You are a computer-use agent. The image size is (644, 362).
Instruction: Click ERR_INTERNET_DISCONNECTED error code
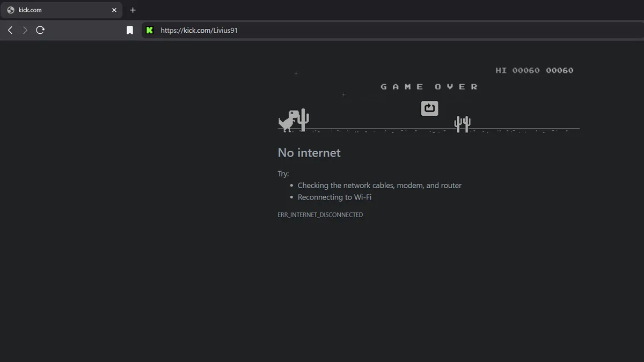tap(320, 215)
